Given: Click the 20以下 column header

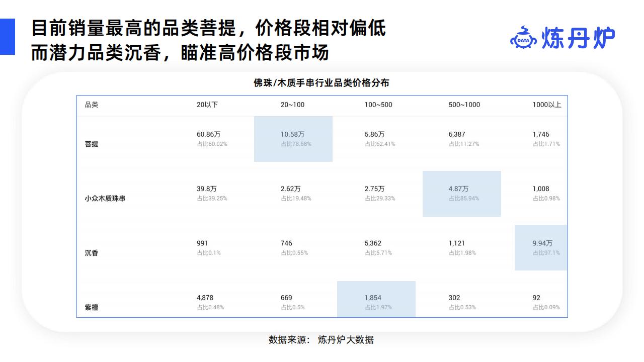Looking at the screenshot, I should 207,105.
